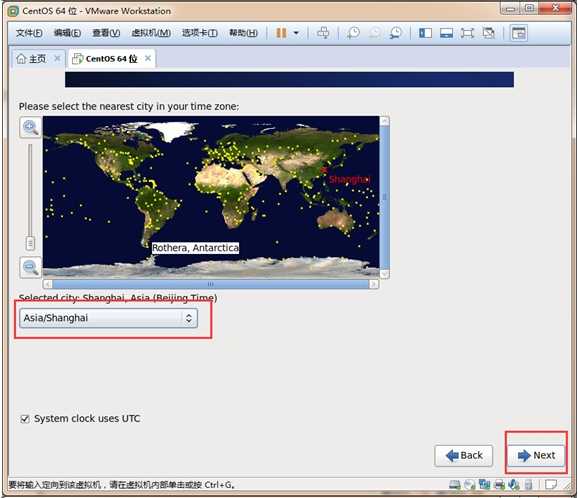
Task: Click the printer status icon
Action: pyautogui.click(x=499, y=484)
